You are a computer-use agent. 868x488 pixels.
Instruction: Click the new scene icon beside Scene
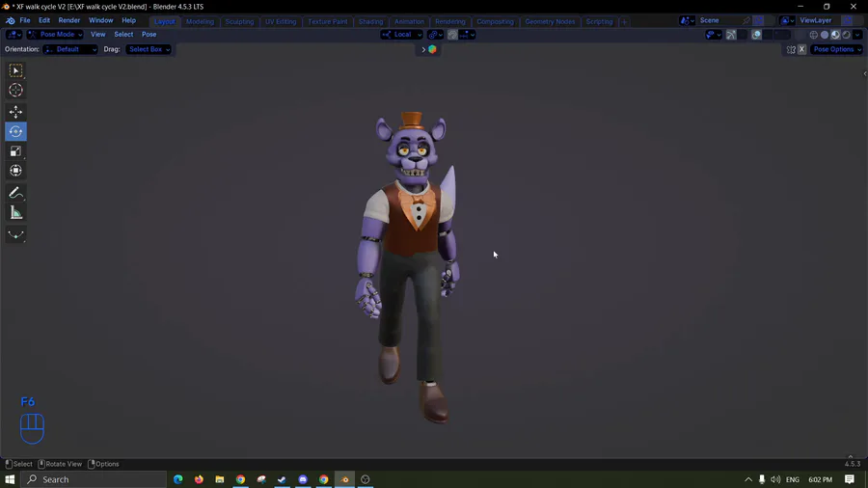[759, 20]
